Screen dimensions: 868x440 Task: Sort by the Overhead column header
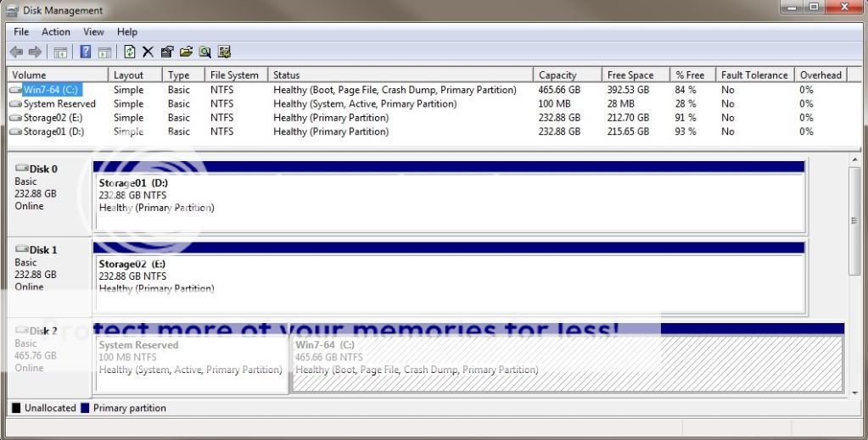tap(820, 75)
